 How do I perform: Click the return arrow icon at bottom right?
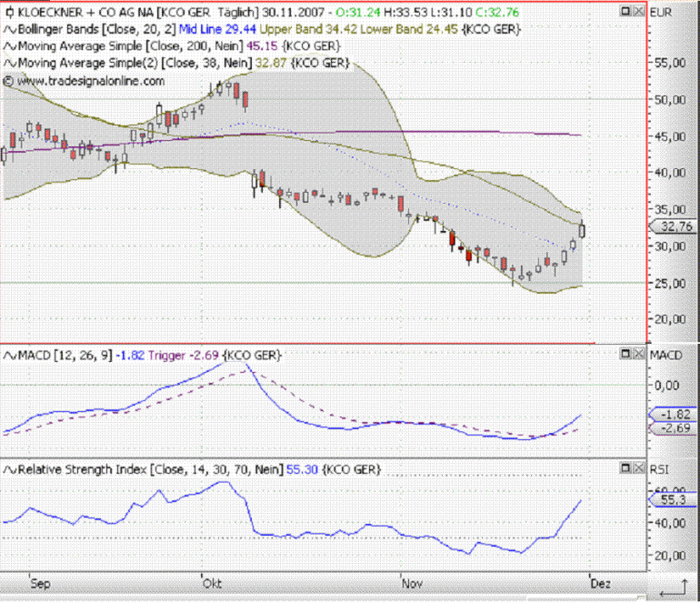point(674,588)
